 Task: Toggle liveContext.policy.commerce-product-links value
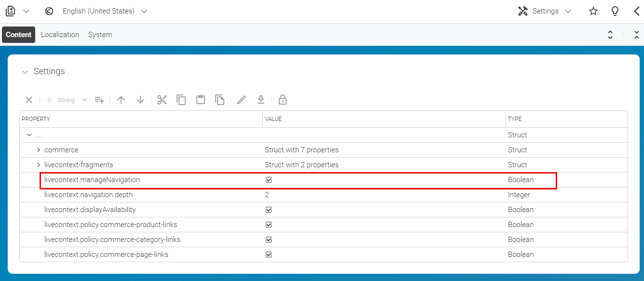269,224
